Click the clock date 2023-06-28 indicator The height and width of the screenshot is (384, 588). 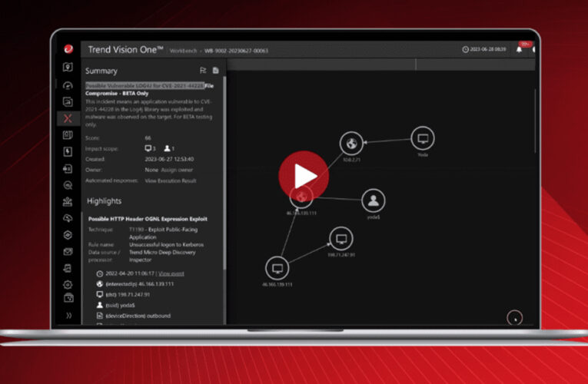click(x=484, y=49)
